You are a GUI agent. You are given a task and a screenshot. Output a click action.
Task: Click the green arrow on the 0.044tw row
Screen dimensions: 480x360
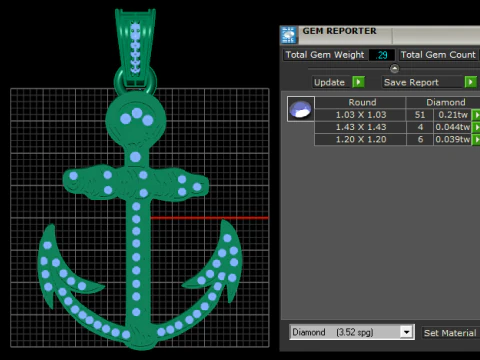pyautogui.click(x=476, y=127)
